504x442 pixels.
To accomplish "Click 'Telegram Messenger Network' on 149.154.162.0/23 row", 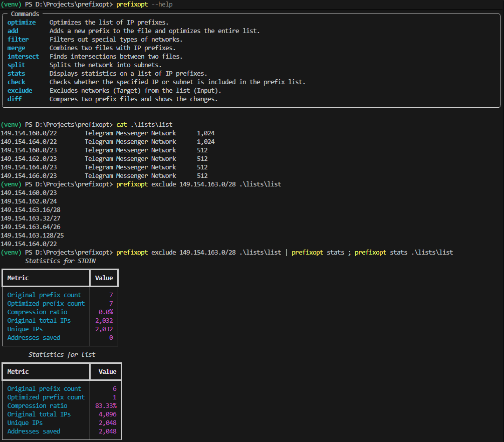I will click(130, 159).
